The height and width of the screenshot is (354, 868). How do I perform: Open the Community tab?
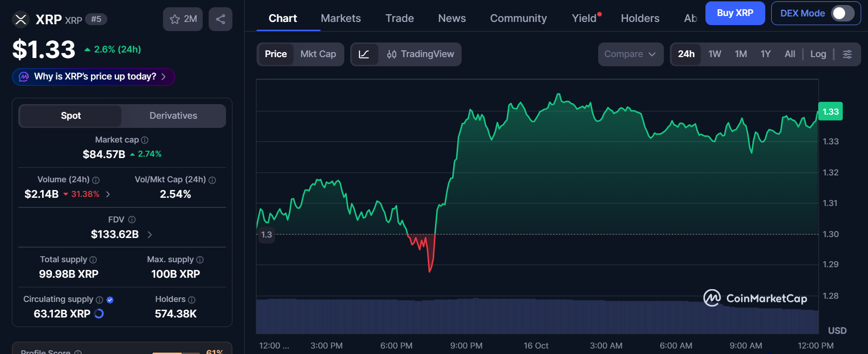[518, 18]
